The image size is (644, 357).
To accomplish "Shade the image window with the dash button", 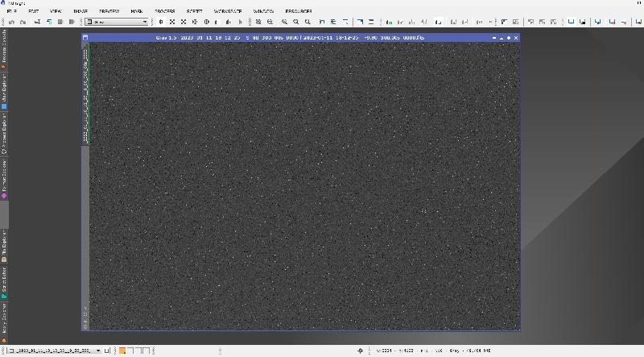I will tap(493, 37).
